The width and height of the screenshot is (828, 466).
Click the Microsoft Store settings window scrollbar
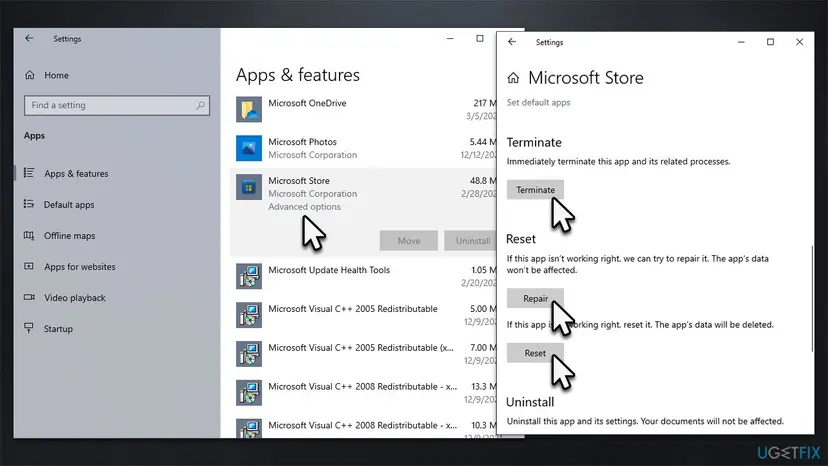click(812, 299)
